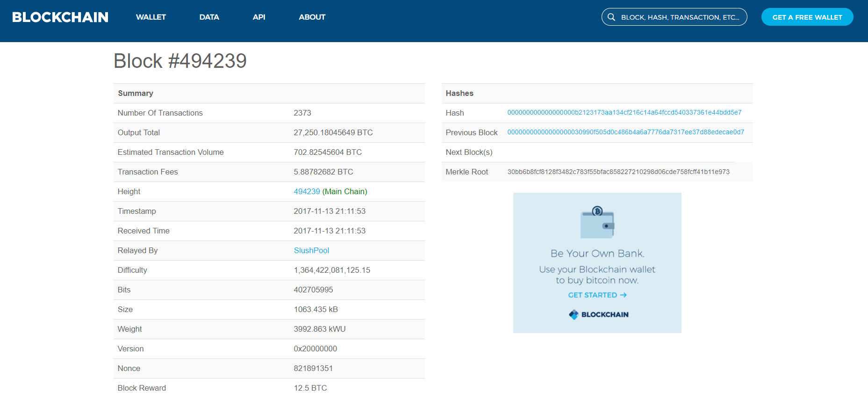The height and width of the screenshot is (400, 868).
Task: Select the version value 0x20000000
Action: (316, 349)
